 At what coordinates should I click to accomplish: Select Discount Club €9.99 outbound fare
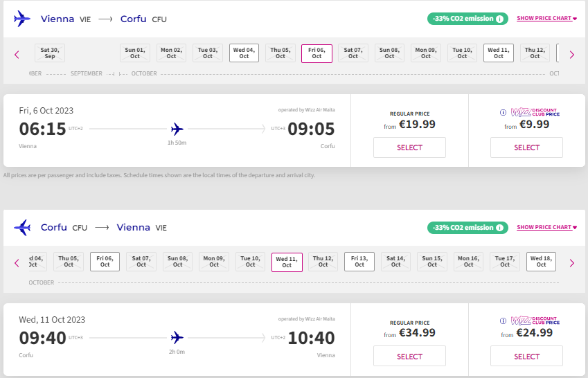(526, 147)
